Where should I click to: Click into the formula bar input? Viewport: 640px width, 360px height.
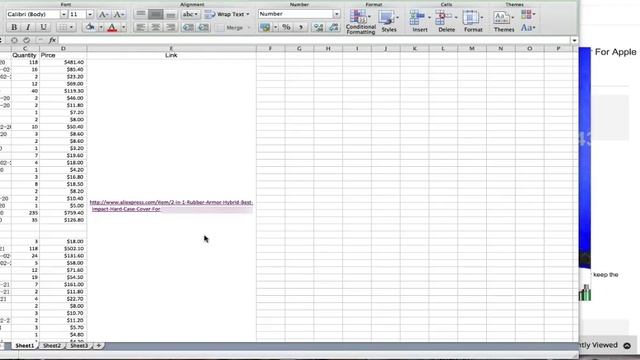[x=314, y=40]
